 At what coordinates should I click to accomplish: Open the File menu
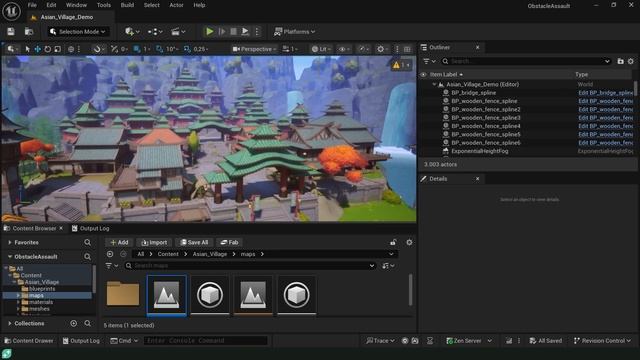point(32,5)
